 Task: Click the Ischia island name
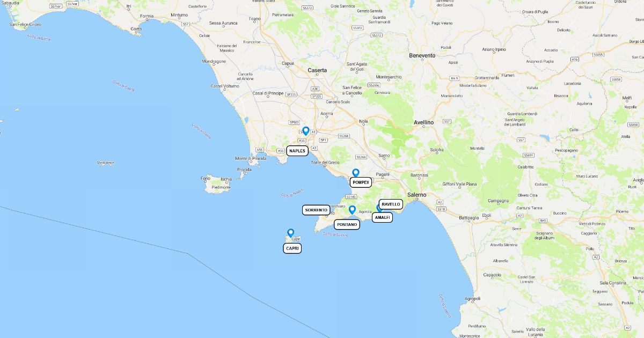(226, 180)
